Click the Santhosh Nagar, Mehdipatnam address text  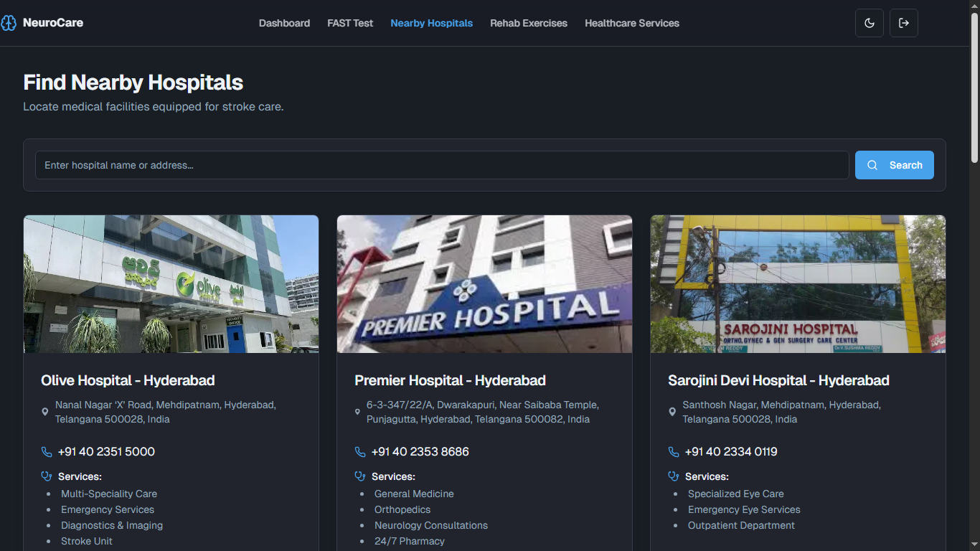[782, 412]
